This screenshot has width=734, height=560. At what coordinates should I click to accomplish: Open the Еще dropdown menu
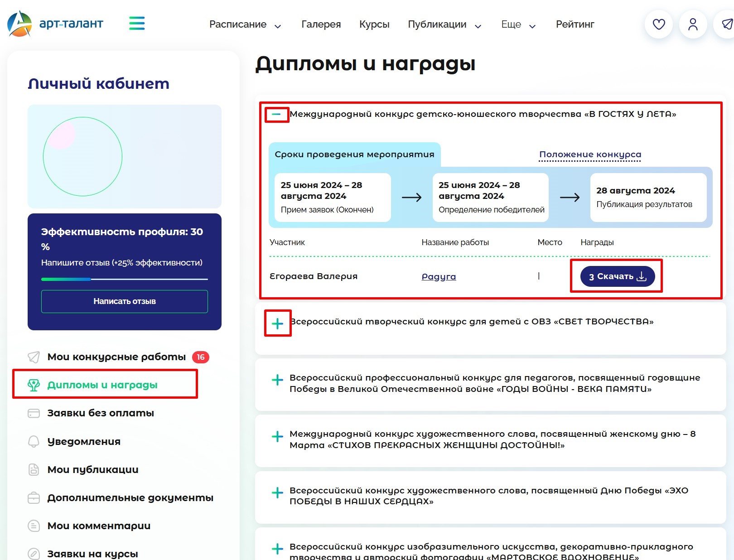(x=518, y=24)
